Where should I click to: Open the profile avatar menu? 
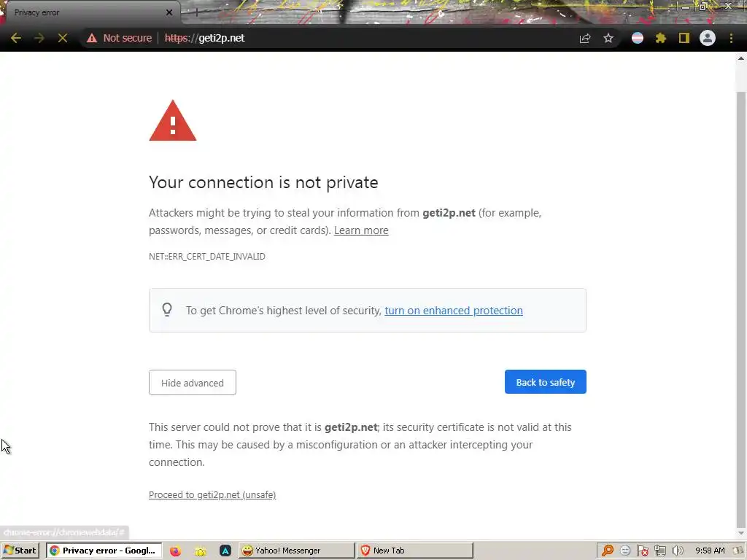point(708,38)
